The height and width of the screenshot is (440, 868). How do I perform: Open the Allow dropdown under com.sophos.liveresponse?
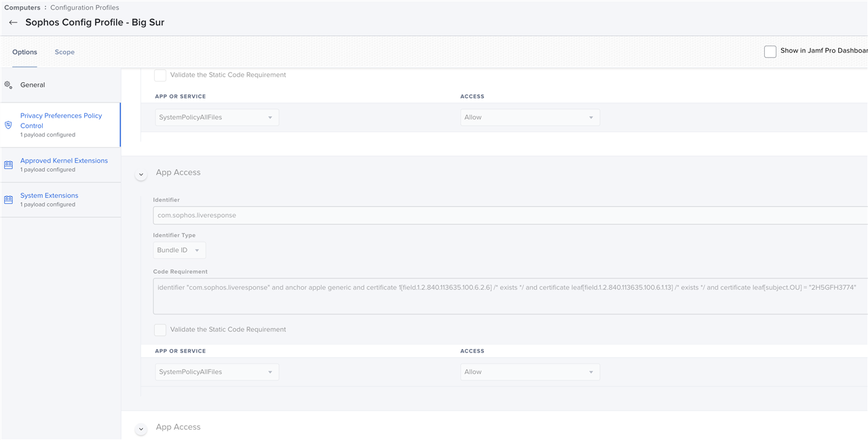529,372
